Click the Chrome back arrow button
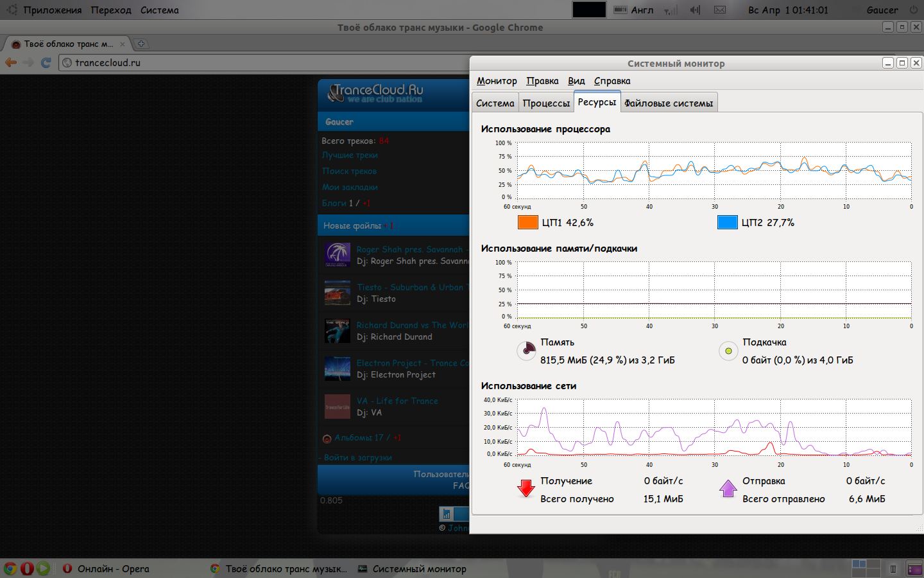The width and height of the screenshot is (924, 578). pos(11,62)
